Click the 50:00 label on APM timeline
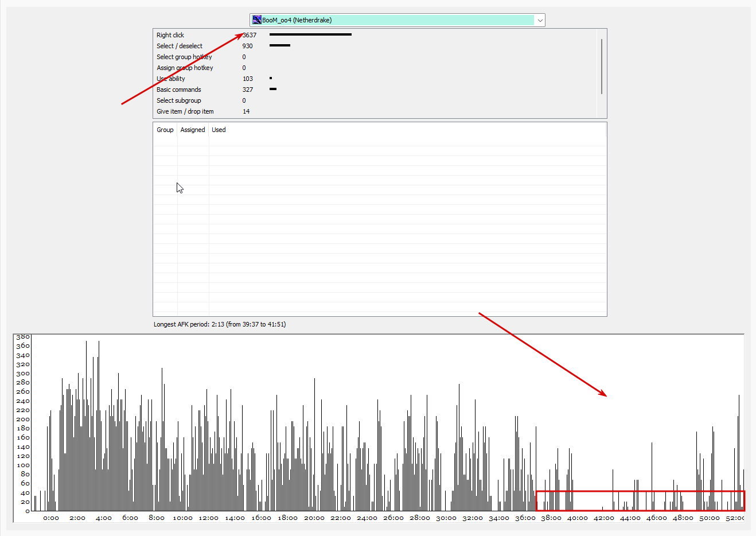Viewport: 756px width, 536px height. point(710,518)
